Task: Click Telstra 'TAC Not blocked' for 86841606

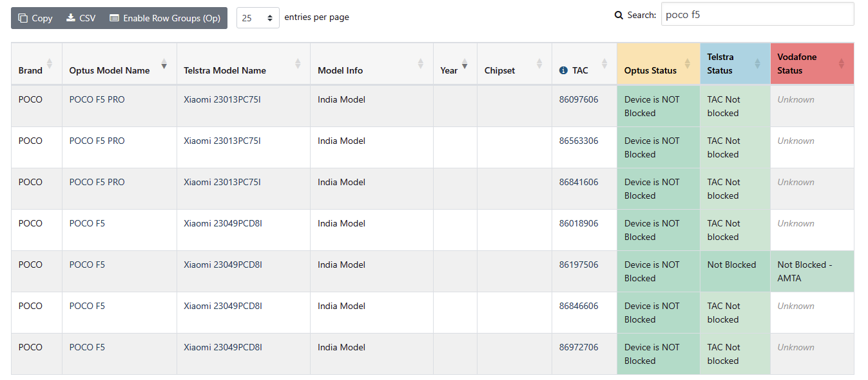Action: [735, 188]
